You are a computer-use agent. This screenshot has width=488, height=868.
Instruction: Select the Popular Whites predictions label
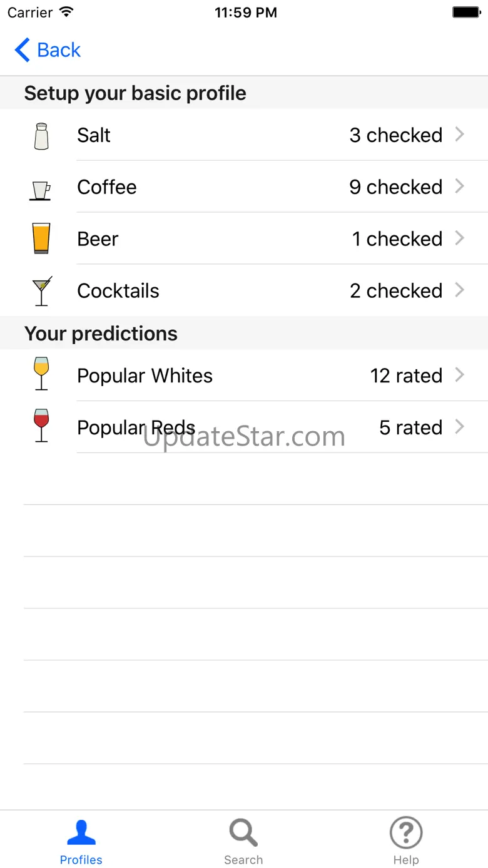point(145,375)
